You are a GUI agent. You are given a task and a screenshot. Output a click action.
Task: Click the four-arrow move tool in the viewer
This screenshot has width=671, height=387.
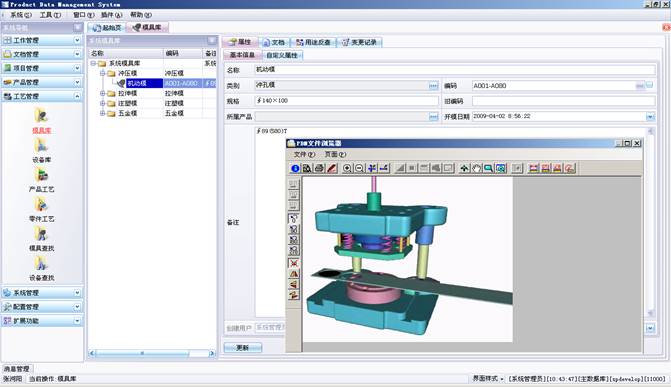tap(464, 168)
